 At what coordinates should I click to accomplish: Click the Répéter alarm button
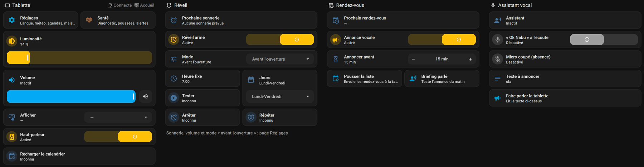pyautogui.click(x=280, y=117)
